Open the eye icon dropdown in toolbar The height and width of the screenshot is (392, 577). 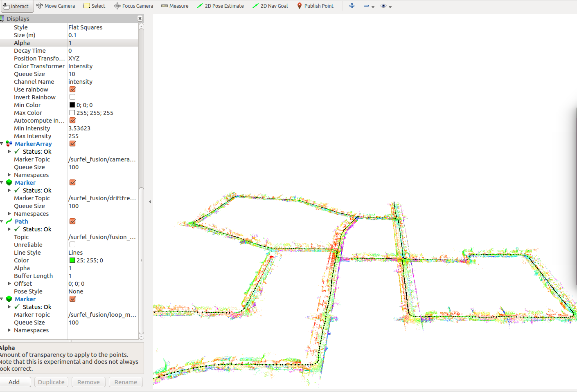(390, 7)
